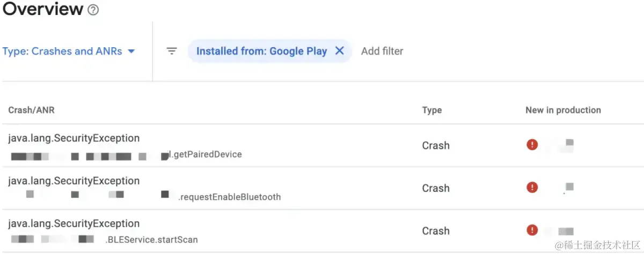Select the Installed from: Google Play chip
This screenshot has width=644, height=254.
pos(261,51)
